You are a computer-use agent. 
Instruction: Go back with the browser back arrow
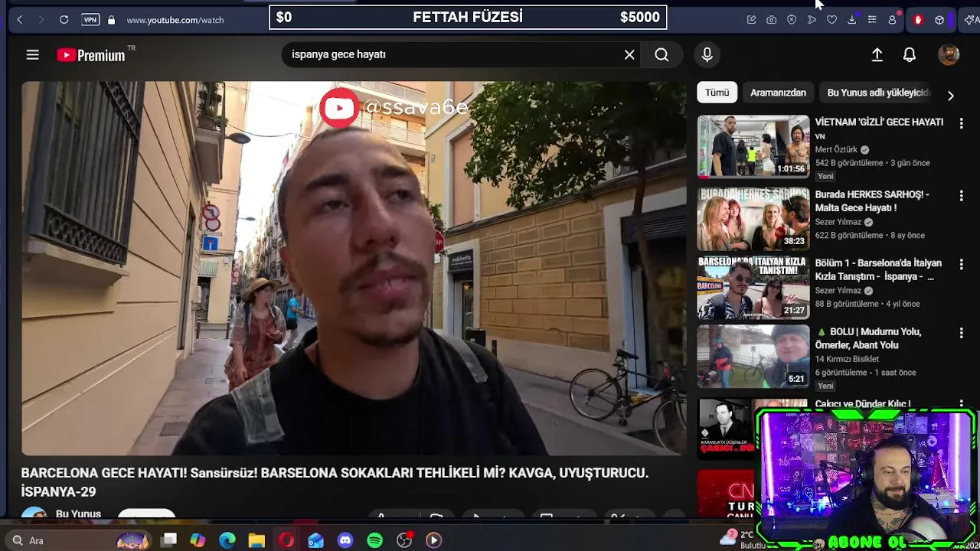pos(19,20)
